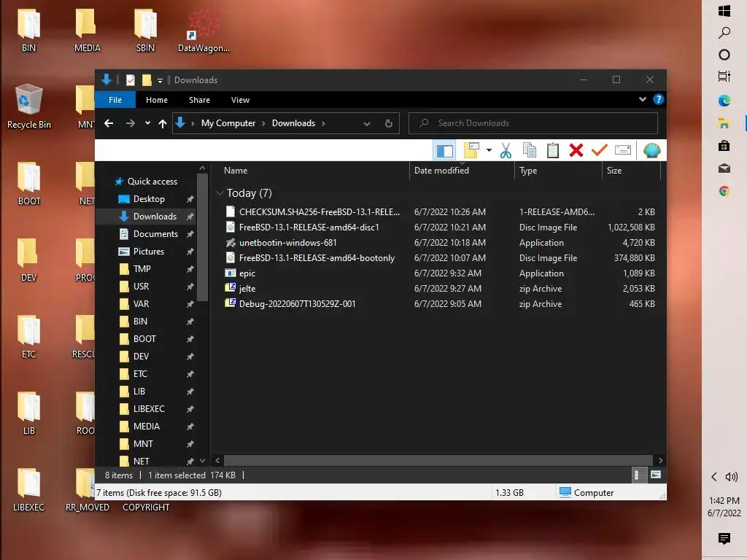Open the notification center icon
Screen dimensions: 747x560
724,538
